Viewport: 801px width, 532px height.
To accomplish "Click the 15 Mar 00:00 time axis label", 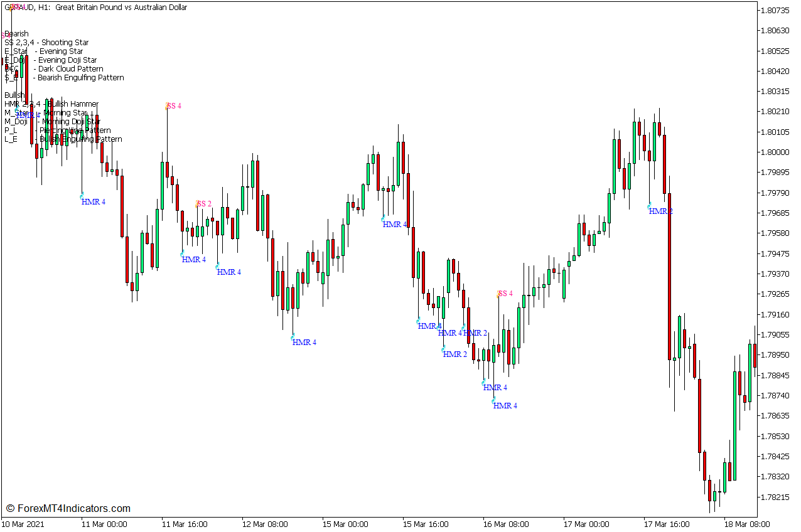I will coord(345,524).
